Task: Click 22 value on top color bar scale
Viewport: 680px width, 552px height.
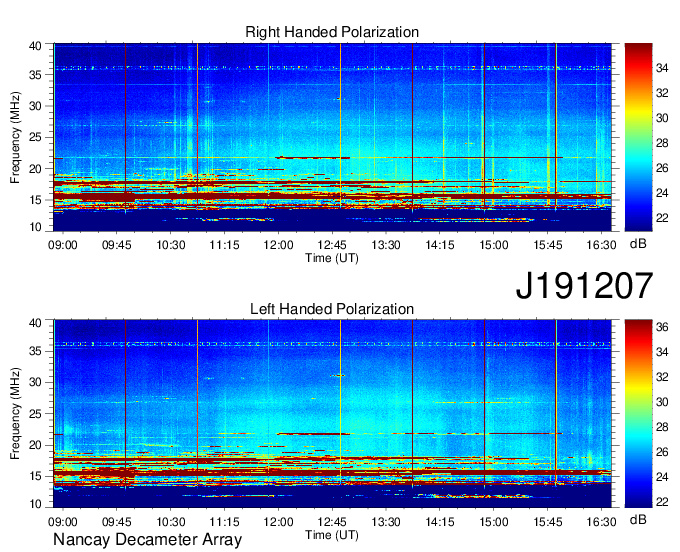Action: click(662, 218)
